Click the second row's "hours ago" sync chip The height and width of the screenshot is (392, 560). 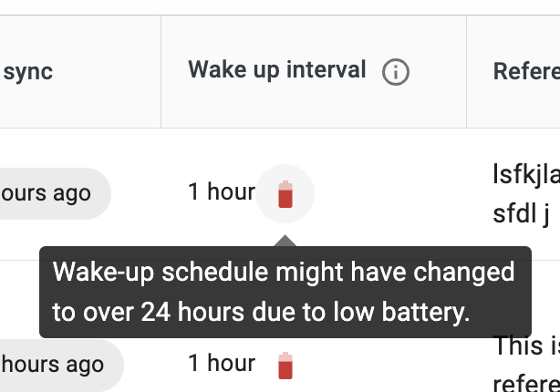click(x=53, y=365)
